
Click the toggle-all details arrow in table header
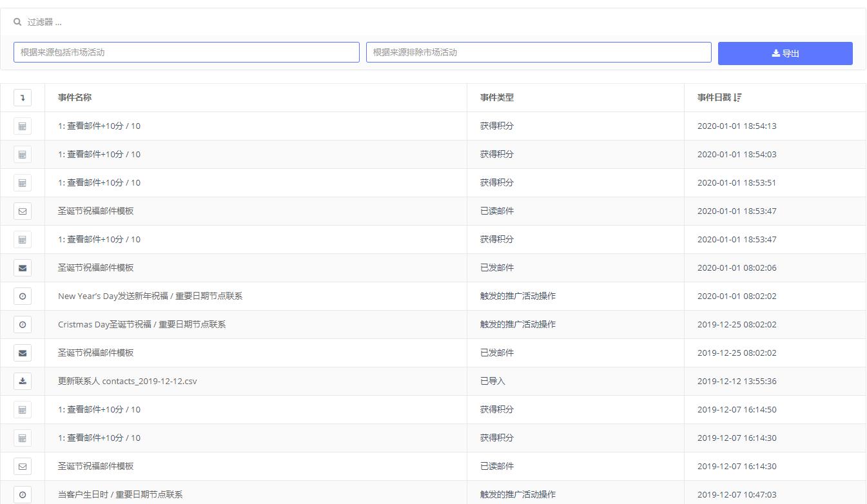point(23,98)
